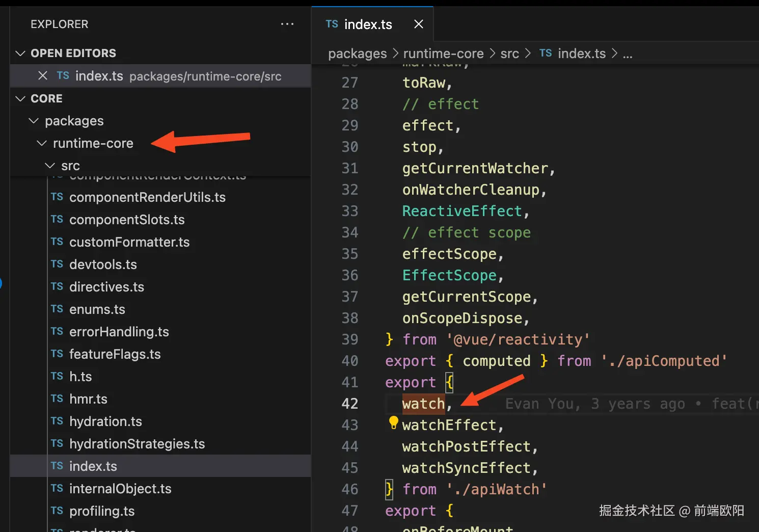Screen dimensions: 759x532
Task: Click 'EffectScope' type on line 36
Action: click(x=449, y=275)
